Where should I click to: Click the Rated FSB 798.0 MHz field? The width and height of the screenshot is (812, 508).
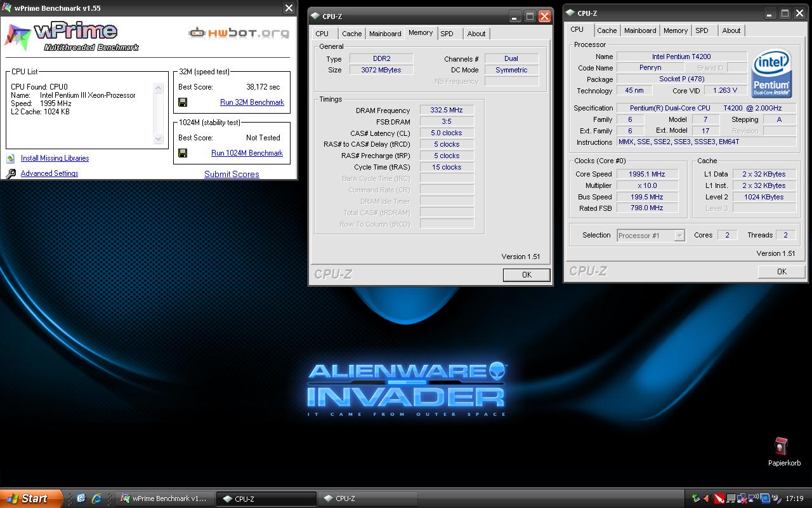tap(646, 208)
